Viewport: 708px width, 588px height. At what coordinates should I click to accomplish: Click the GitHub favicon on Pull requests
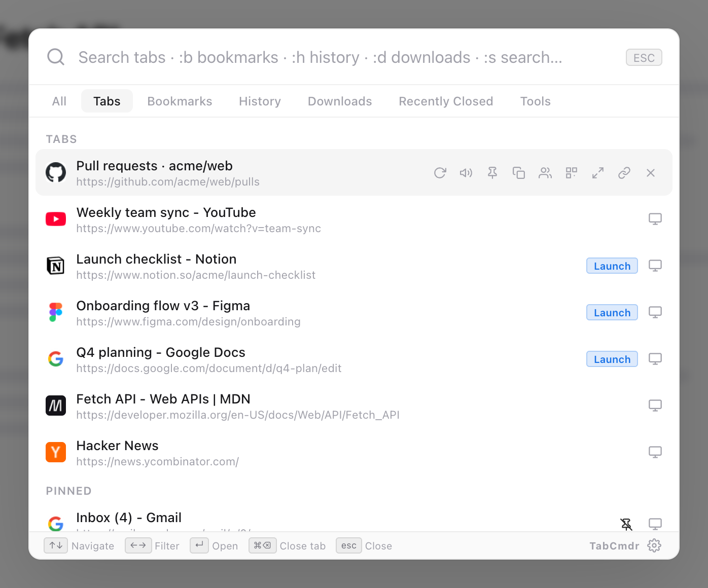click(x=56, y=172)
